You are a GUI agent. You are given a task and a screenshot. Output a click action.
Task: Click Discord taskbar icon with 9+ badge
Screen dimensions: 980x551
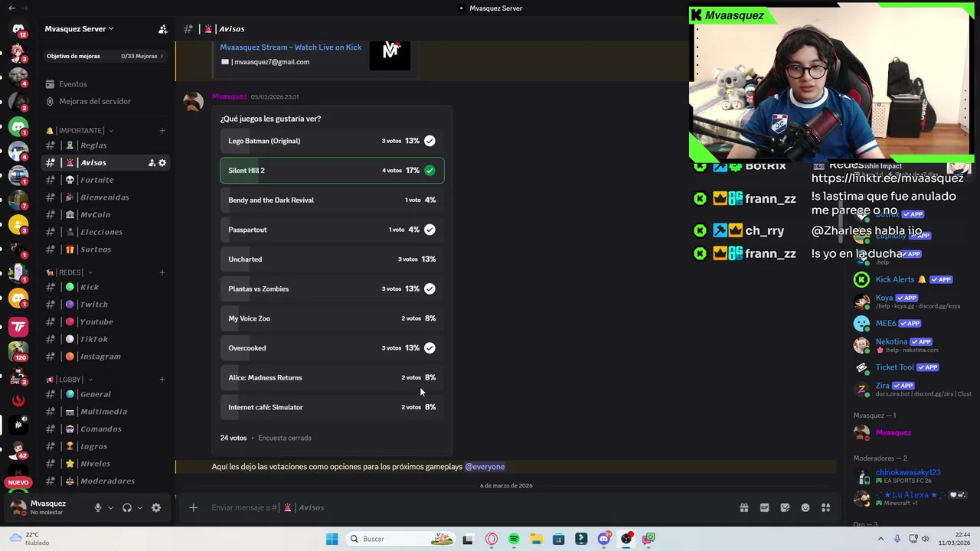(604, 539)
